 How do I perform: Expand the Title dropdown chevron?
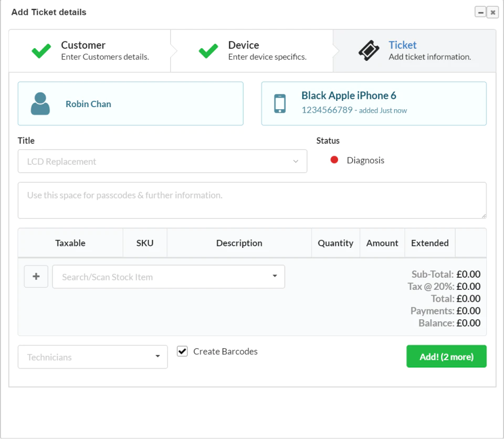(x=296, y=161)
